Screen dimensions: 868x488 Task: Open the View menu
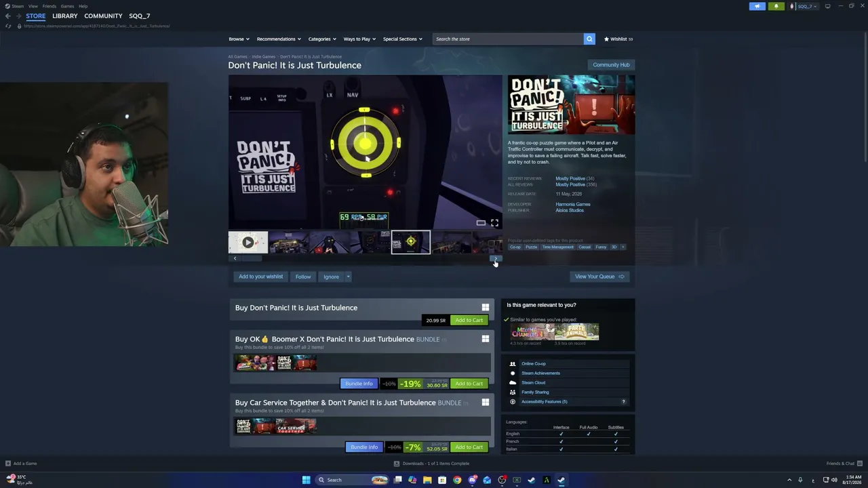coord(33,6)
